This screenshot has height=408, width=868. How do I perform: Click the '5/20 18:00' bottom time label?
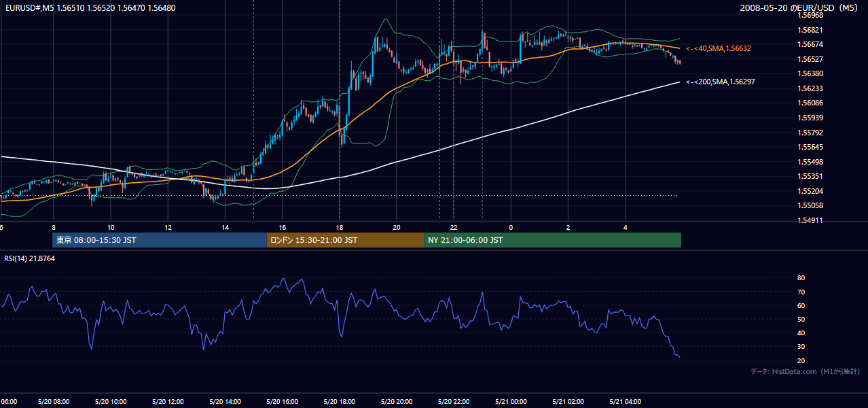[339, 402]
